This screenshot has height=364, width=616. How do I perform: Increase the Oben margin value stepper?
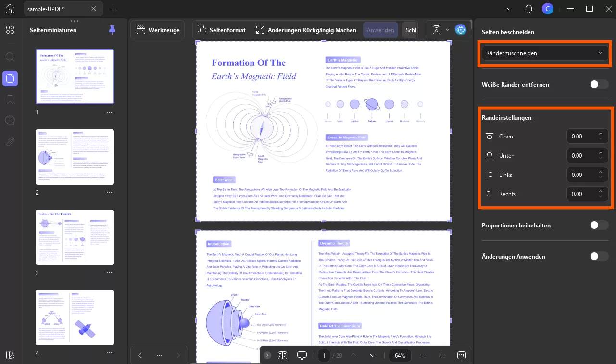(601, 134)
